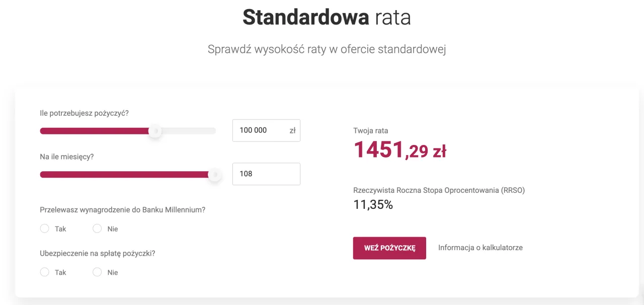Click the Ile potrzebujesz pożyczyć question label
The image size is (644, 305).
tap(83, 113)
